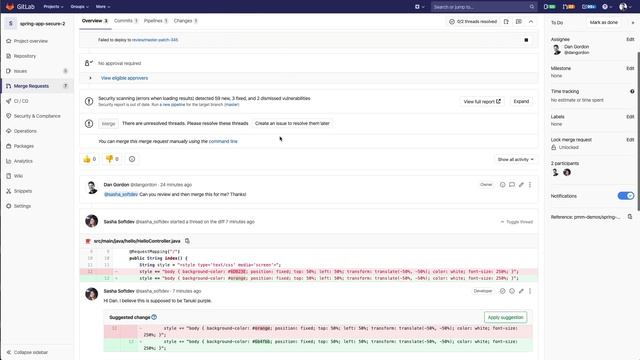
Task: Click View full report button
Action: [482, 101]
